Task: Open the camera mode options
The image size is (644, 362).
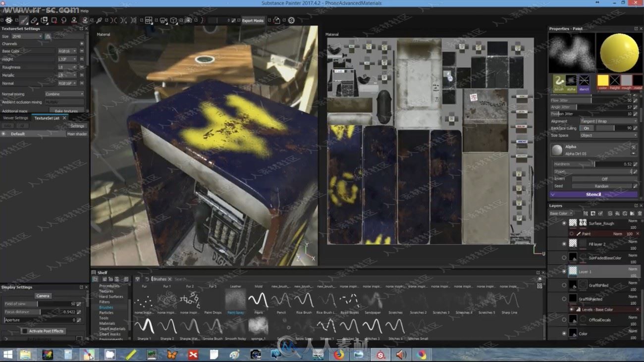Action: pyautogui.click(x=163, y=20)
